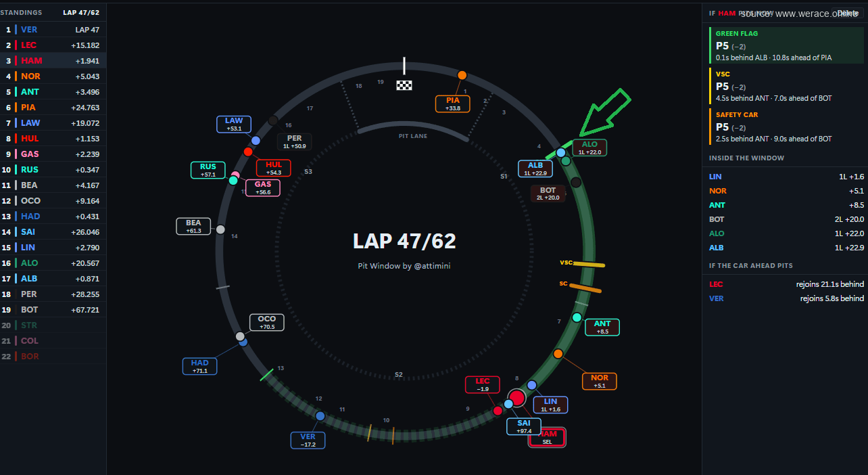This screenshot has height=475, width=868.
Task: Click the checkered flag start/finish icon
Action: [x=404, y=85]
